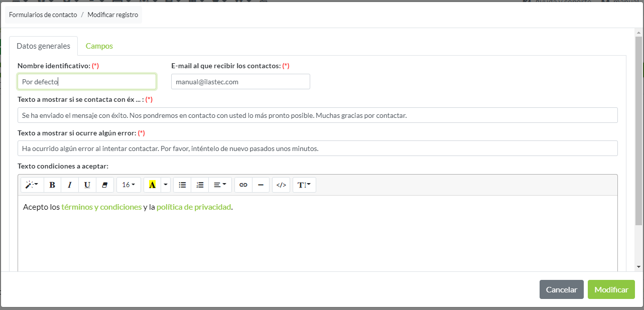Insert a numbered ordered list
This screenshot has width=644, height=310.
[200, 185]
